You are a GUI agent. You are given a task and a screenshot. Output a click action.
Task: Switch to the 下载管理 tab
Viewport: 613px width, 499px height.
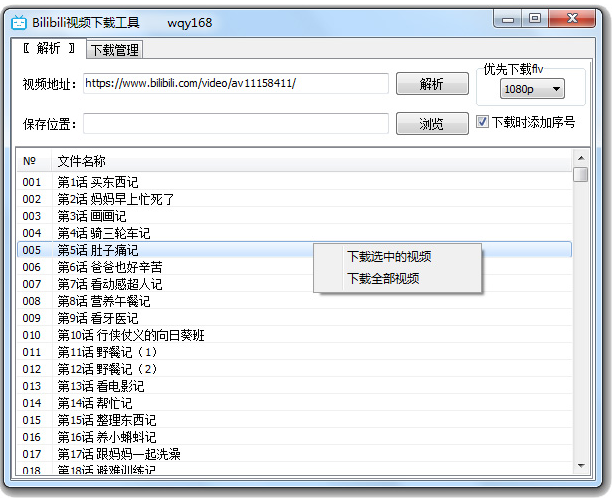(x=115, y=50)
